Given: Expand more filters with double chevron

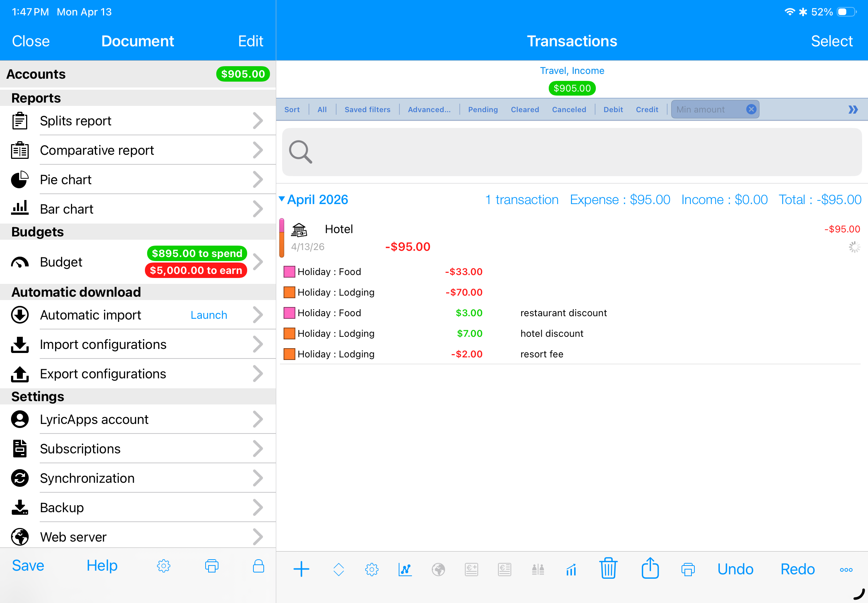Looking at the screenshot, I should (x=853, y=110).
